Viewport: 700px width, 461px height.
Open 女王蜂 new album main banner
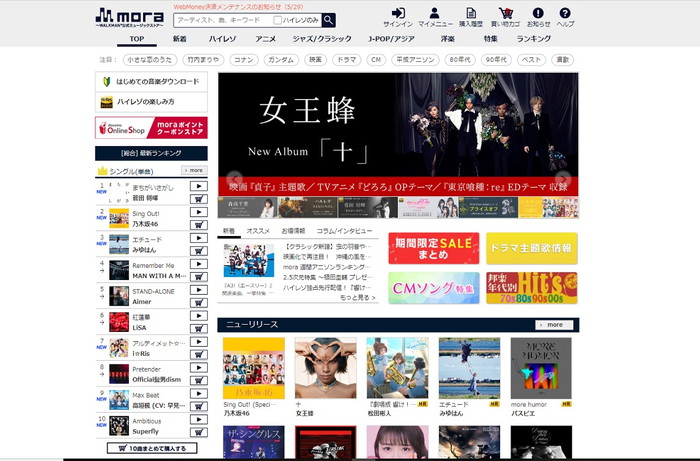(x=398, y=134)
